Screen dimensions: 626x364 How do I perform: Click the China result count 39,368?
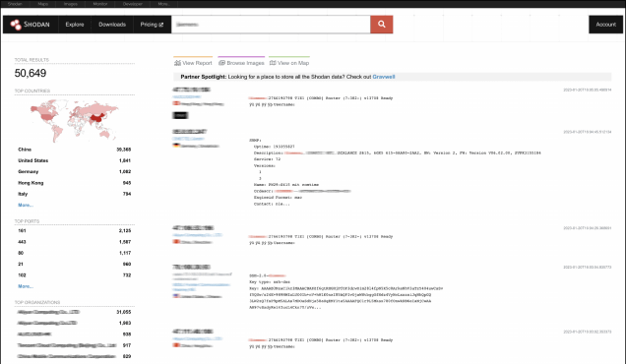click(124, 150)
